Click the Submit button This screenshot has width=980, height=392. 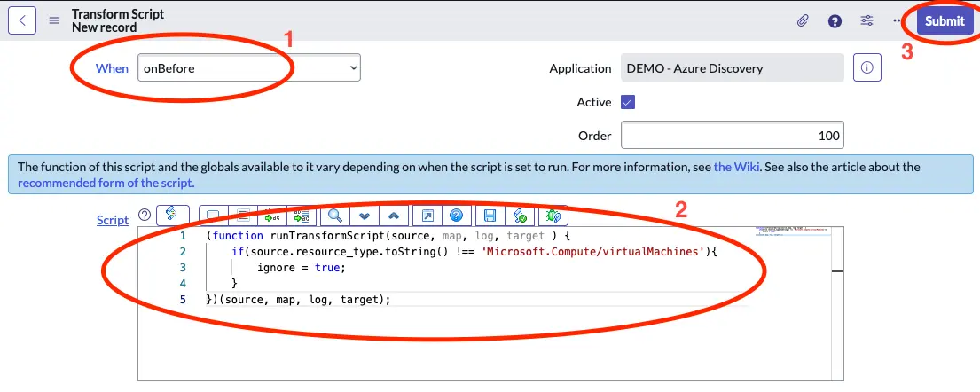click(945, 20)
